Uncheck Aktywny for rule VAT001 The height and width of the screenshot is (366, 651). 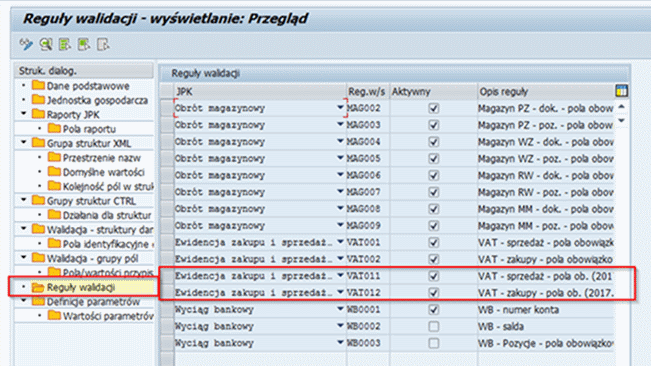coord(433,242)
